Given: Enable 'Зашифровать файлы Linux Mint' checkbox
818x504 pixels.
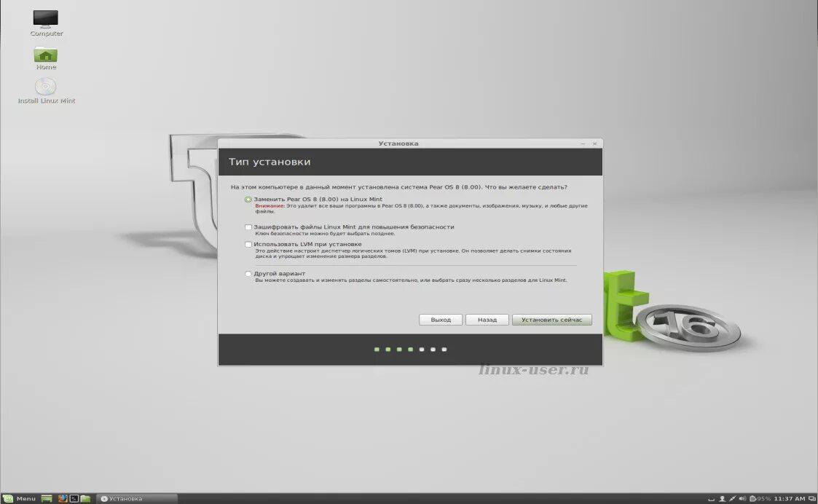Looking at the screenshot, I should (248, 227).
